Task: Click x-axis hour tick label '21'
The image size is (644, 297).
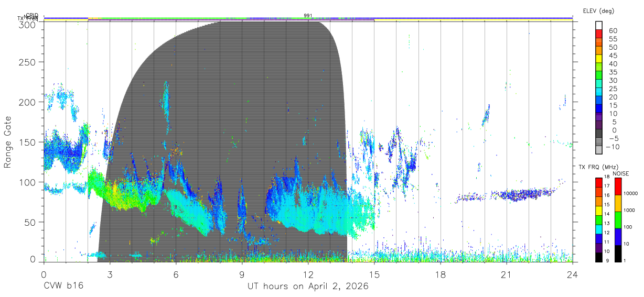Action: (x=507, y=274)
